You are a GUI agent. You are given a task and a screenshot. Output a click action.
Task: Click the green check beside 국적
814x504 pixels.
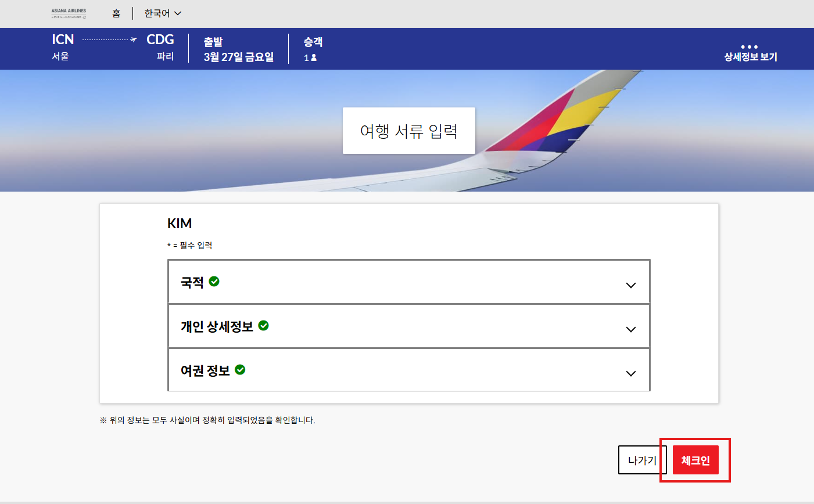tap(214, 282)
